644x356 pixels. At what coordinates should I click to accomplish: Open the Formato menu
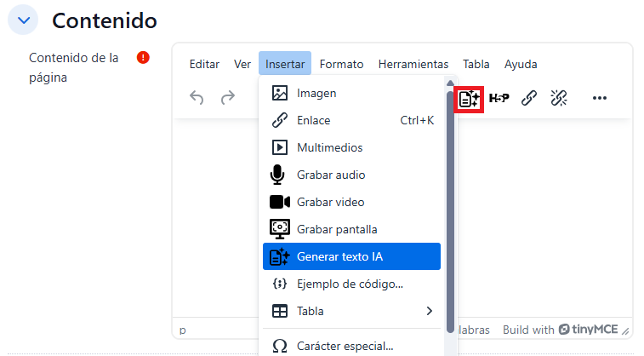(341, 64)
